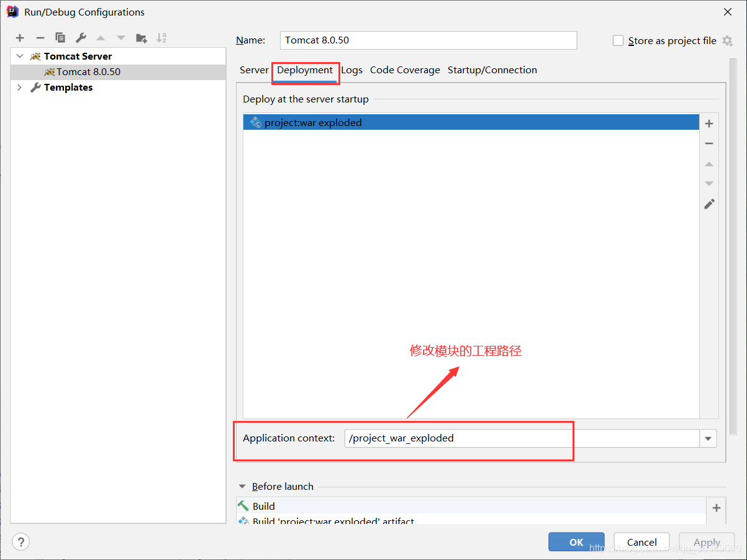The image size is (747, 560).
Task: Move configuration up in left toolbar
Action: tap(101, 38)
